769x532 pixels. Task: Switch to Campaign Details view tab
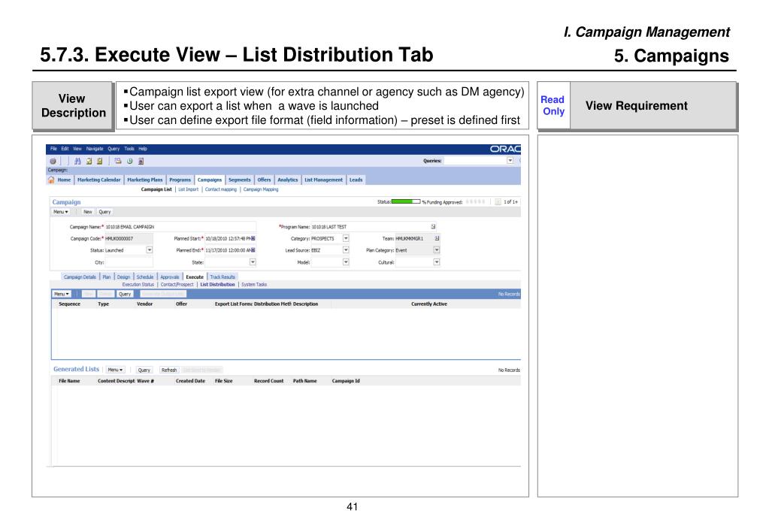[x=80, y=277]
